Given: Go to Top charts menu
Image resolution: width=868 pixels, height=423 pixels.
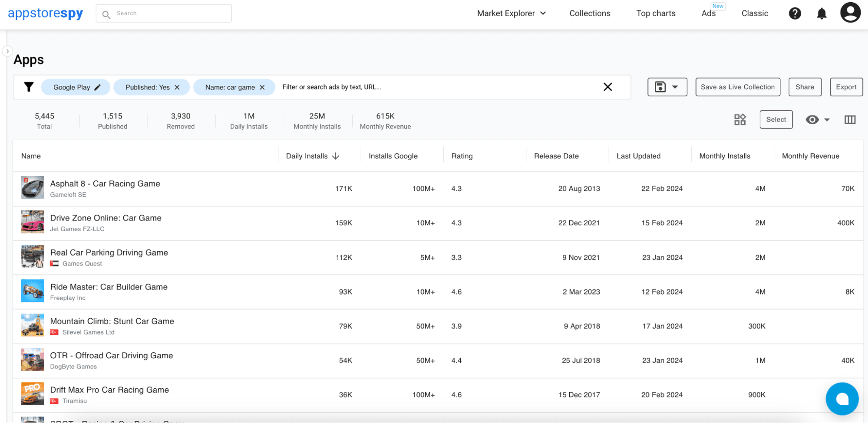Looking at the screenshot, I should click(656, 13).
